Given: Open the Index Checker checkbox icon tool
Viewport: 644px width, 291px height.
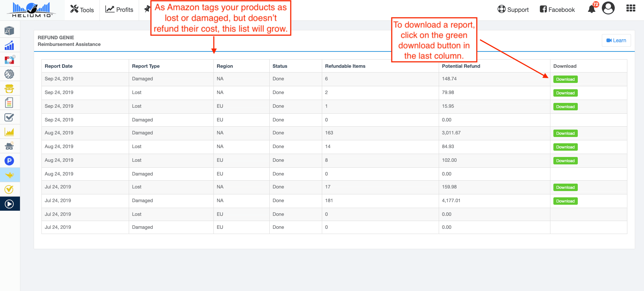Looking at the screenshot, I should [9, 117].
